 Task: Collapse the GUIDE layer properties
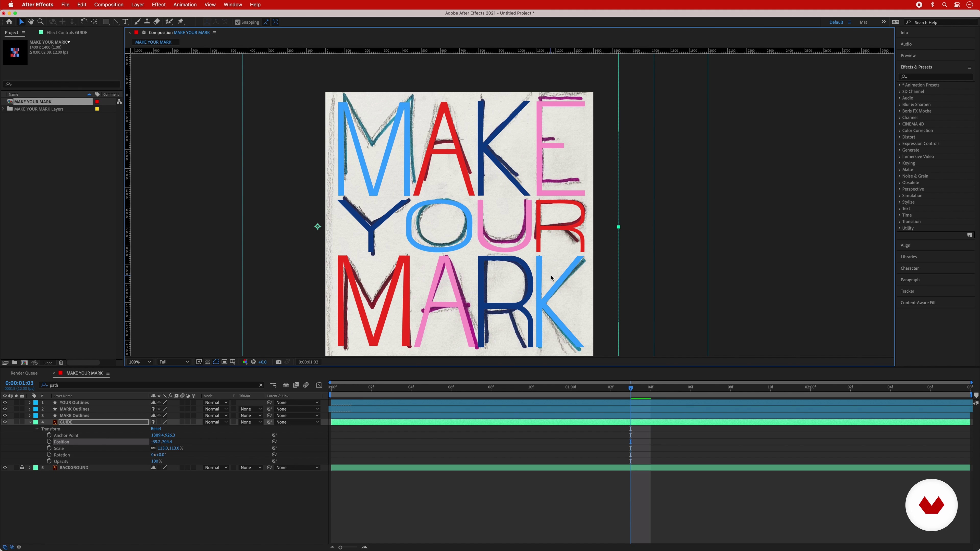30,422
